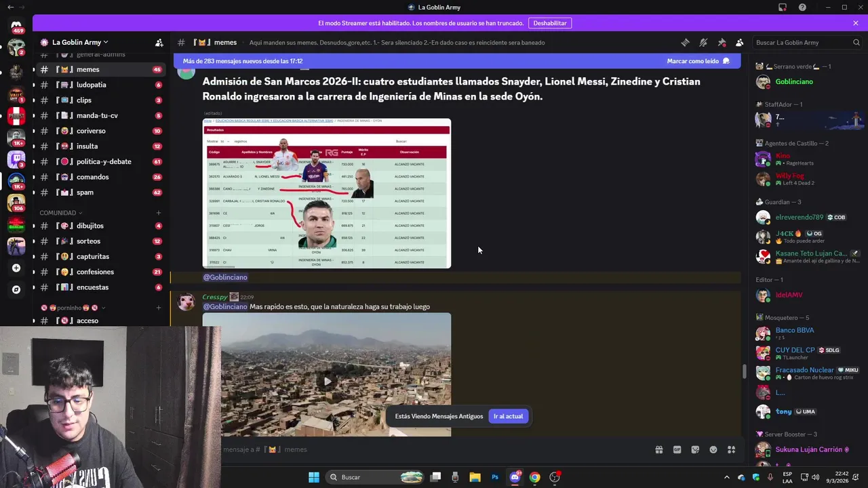Click the invite people icon beside server name
868x488 pixels.
(x=159, y=42)
